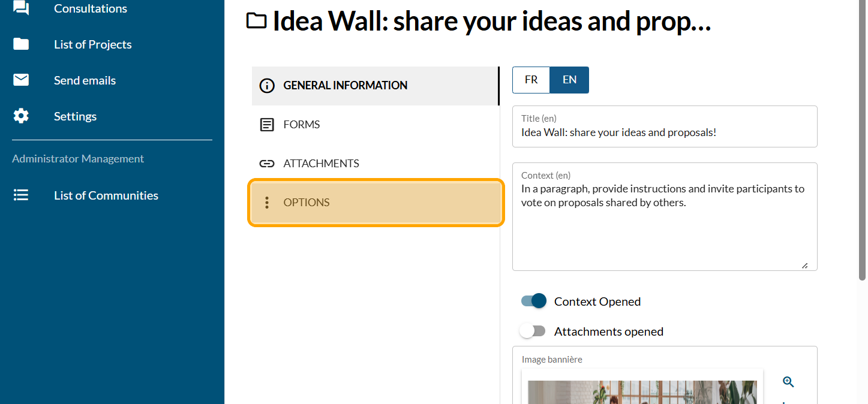The height and width of the screenshot is (404, 868).
Task: Click the Settings gear icon
Action: [x=21, y=116]
